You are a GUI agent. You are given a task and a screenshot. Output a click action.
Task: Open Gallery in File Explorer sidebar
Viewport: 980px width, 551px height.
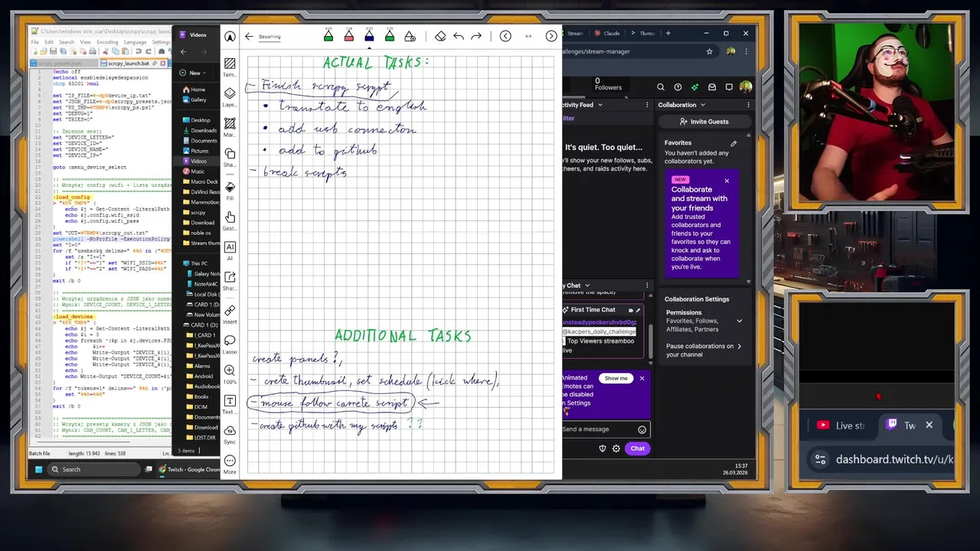pos(198,99)
